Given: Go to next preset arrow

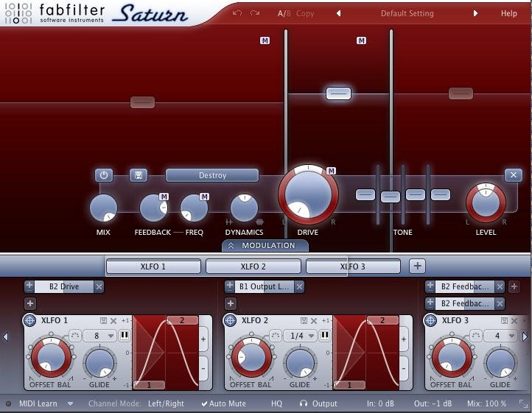Looking at the screenshot, I should (475, 13).
